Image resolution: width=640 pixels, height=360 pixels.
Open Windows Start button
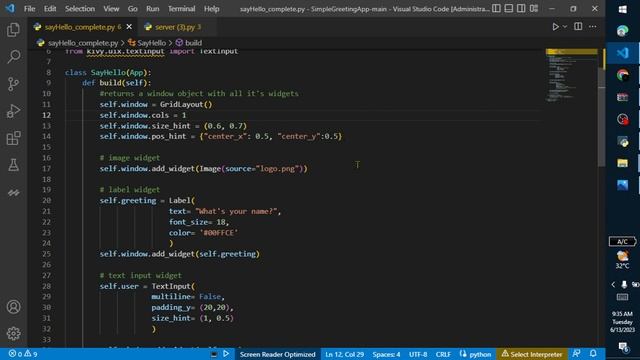click(622, 9)
